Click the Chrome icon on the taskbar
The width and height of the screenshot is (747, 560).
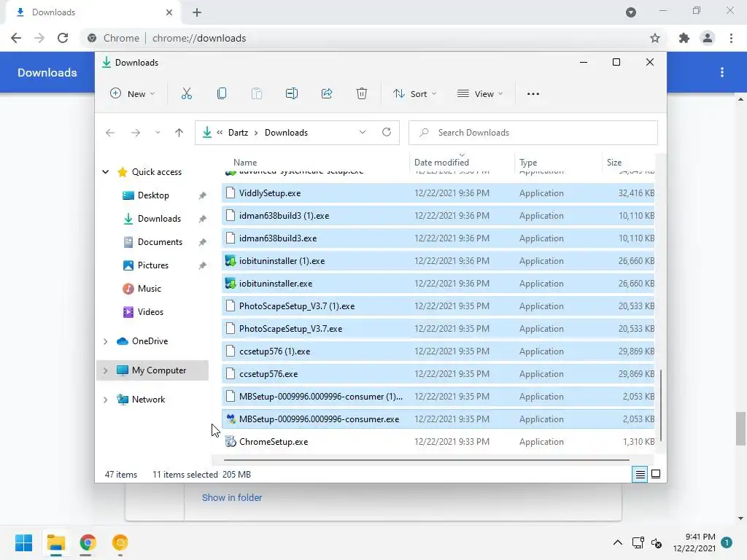88,542
